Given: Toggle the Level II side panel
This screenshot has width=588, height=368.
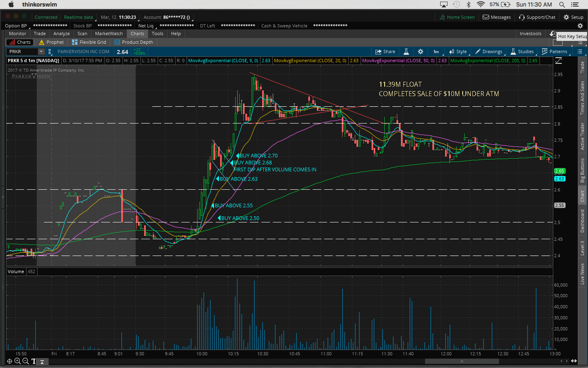Looking at the screenshot, I should [x=582, y=248].
